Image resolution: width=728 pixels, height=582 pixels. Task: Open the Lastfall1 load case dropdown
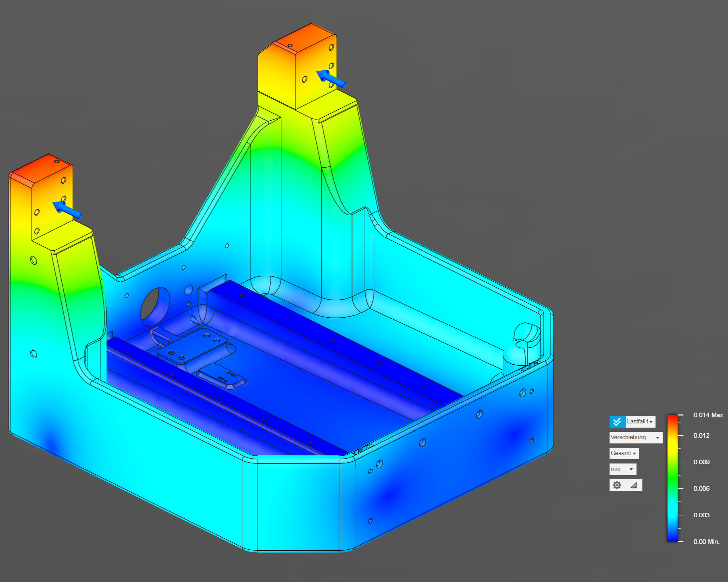640,422
